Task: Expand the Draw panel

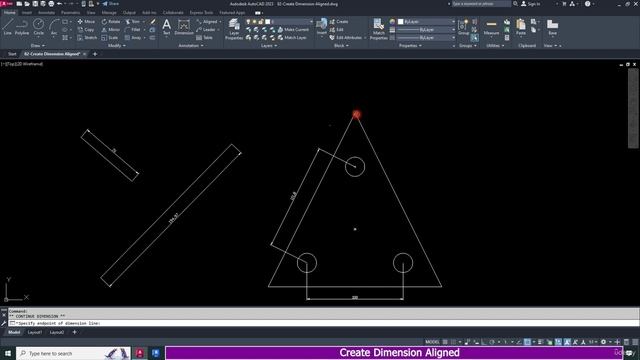Action: [x=38, y=46]
